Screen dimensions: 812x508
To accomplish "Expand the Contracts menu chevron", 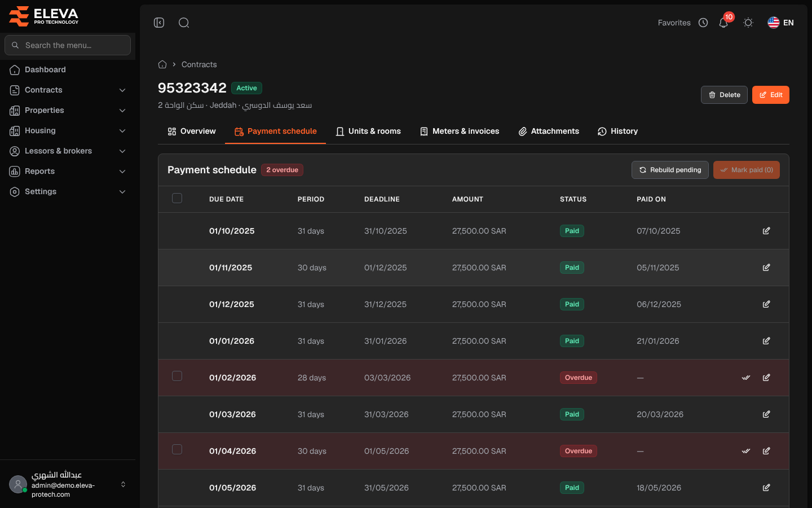I will [122, 90].
